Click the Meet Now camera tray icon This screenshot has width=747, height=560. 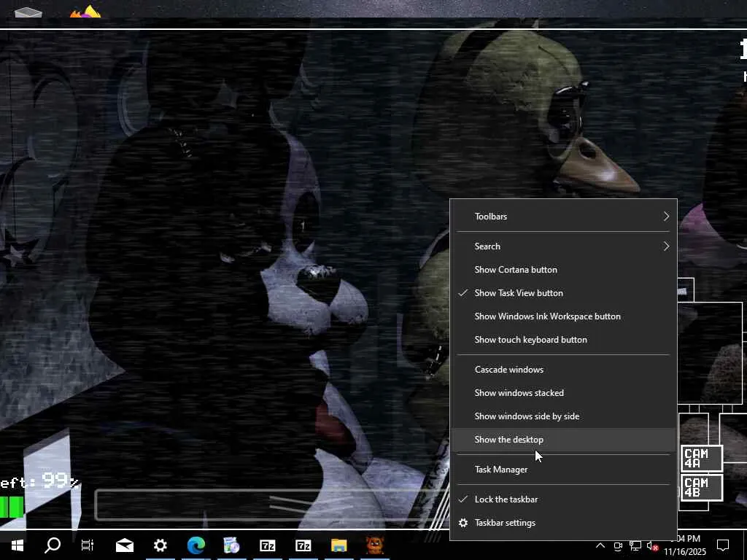(x=618, y=545)
